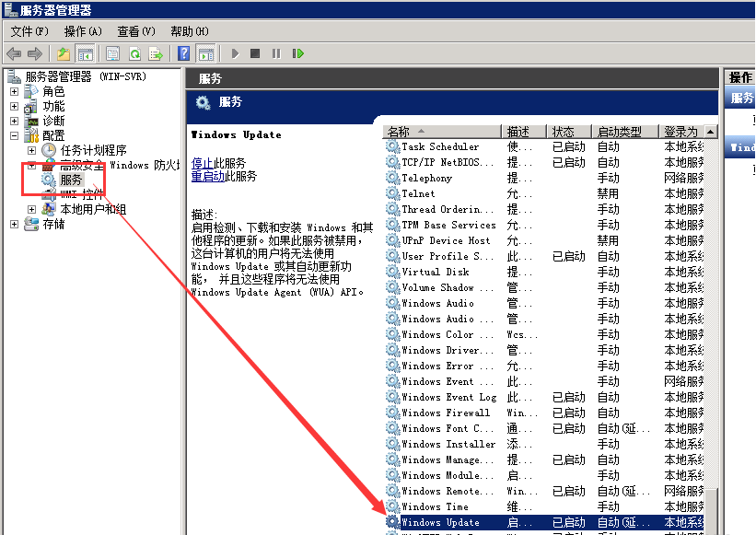
Task: Click the Back arrow in the toolbar
Action: (x=14, y=54)
